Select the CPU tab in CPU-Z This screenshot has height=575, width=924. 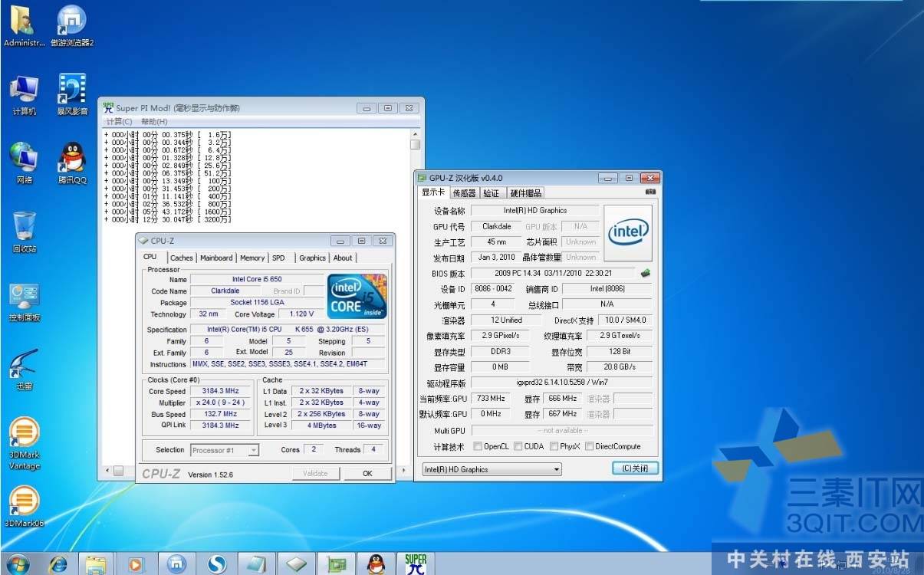click(150, 257)
